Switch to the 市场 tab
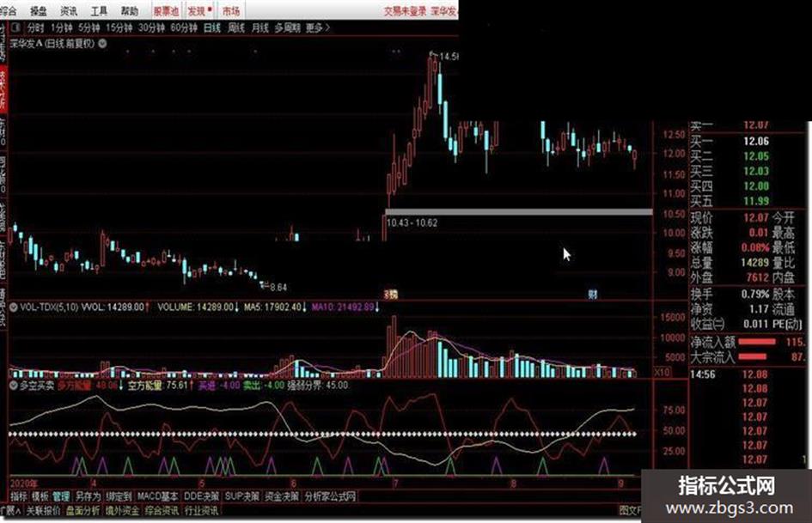The width and height of the screenshot is (812, 523). click(x=231, y=11)
